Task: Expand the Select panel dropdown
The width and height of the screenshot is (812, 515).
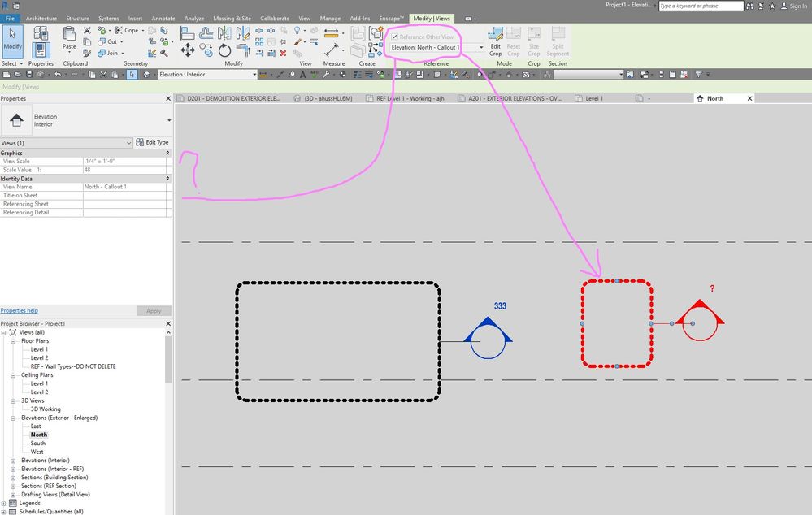Action: (12, 63)
